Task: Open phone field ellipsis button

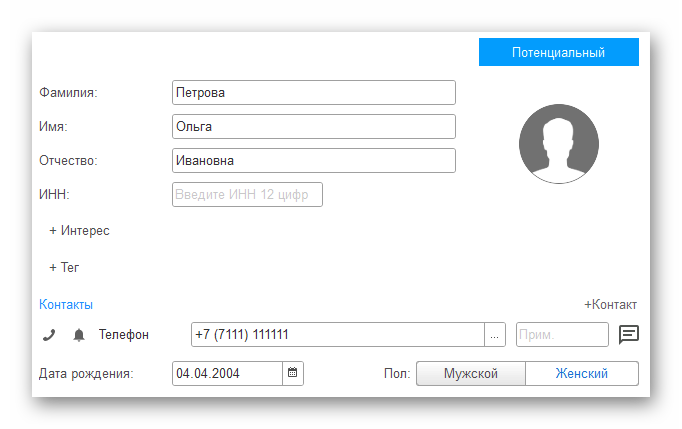Action: click(495, 335)
